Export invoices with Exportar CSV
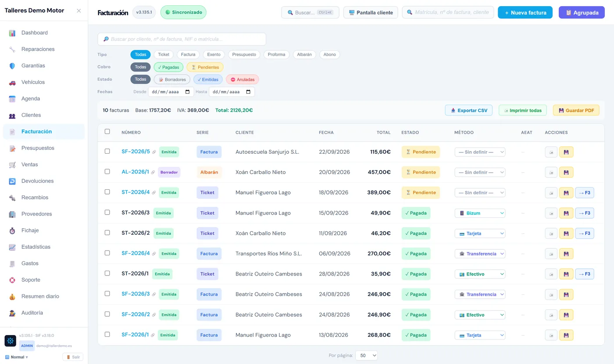Screen dimensions: 614x364 pyautogui.click(x=469, y=110)
